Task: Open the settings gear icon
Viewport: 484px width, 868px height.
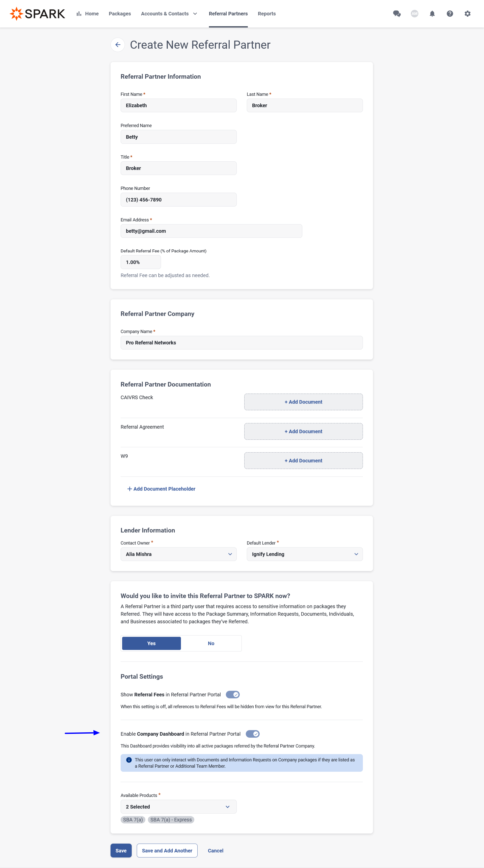Action: click(x=467, y=14)
